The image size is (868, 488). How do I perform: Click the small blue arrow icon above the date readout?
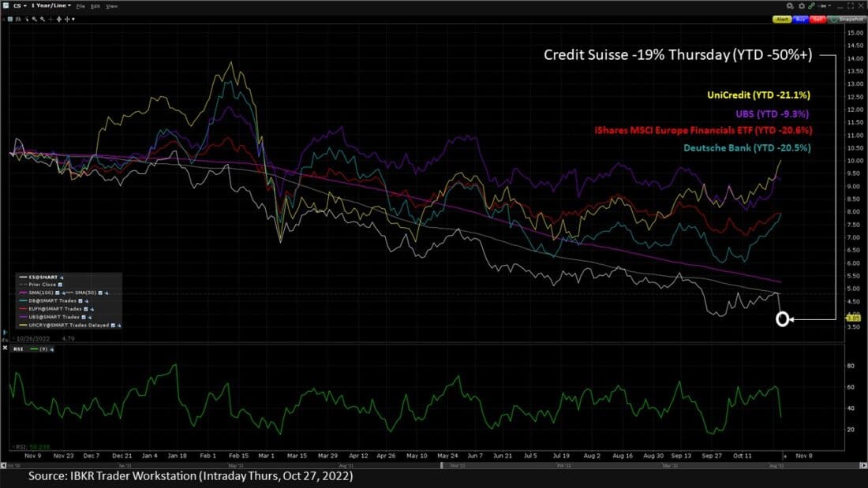click(5, 333)
